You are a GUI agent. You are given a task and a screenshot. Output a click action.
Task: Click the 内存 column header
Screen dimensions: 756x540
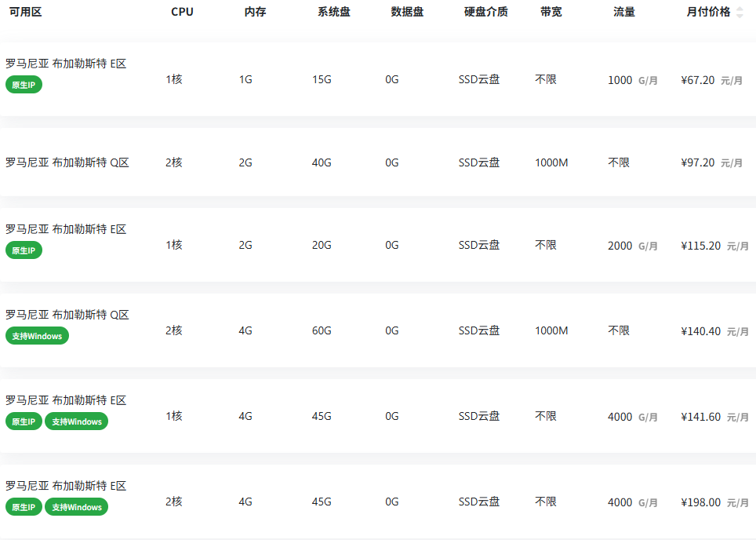coord(255,12)
